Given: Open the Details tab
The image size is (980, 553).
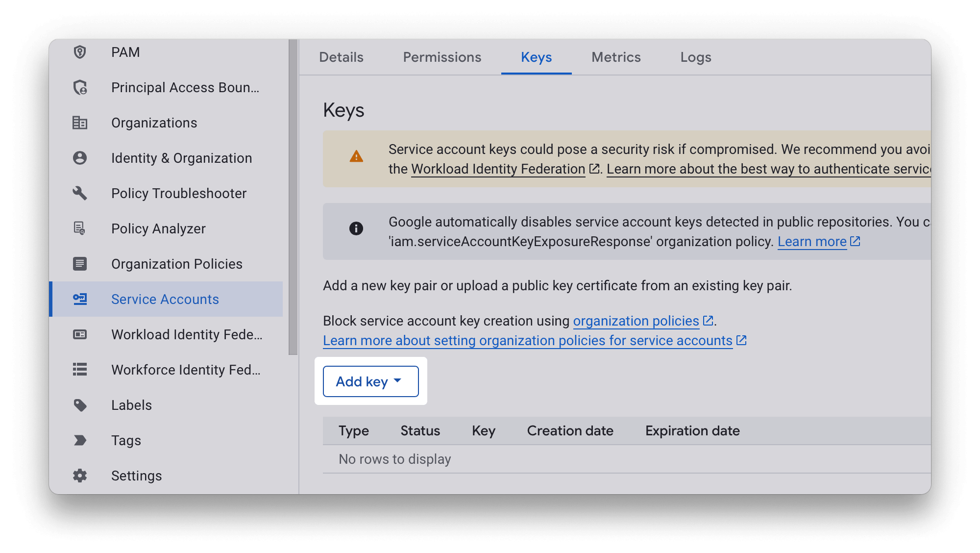Looking at the screenshot, I should (x=341, y=57).
